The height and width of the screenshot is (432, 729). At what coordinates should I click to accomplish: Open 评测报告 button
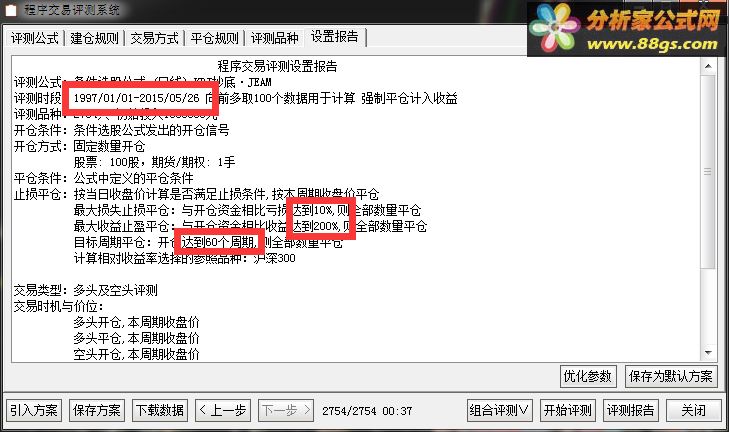point(630,410)
